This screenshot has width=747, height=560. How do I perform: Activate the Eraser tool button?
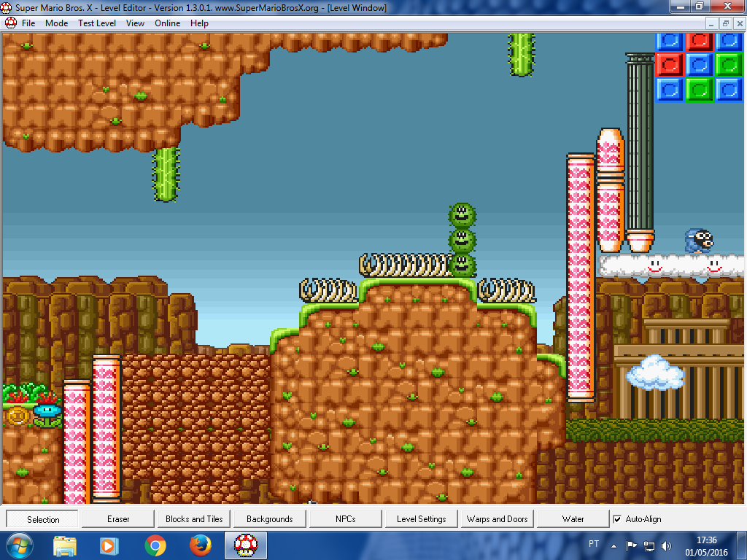[118, 519]
